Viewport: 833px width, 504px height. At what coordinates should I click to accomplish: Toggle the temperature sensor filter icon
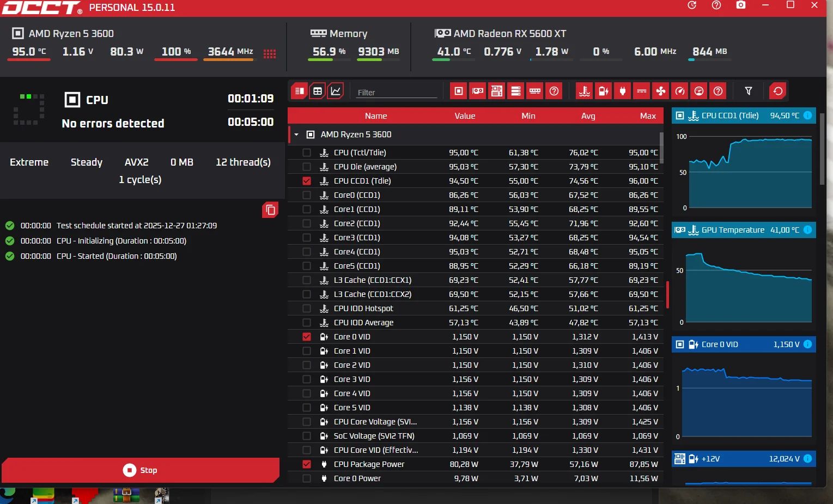(585, 91)
